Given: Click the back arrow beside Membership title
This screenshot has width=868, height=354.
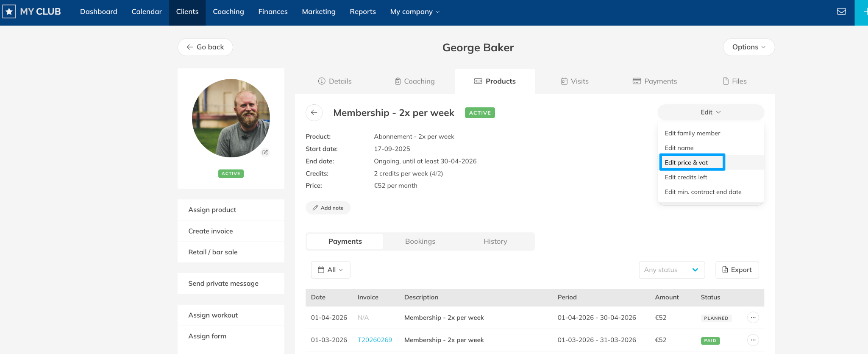Looking at the screenshot, I should point(314,113).
